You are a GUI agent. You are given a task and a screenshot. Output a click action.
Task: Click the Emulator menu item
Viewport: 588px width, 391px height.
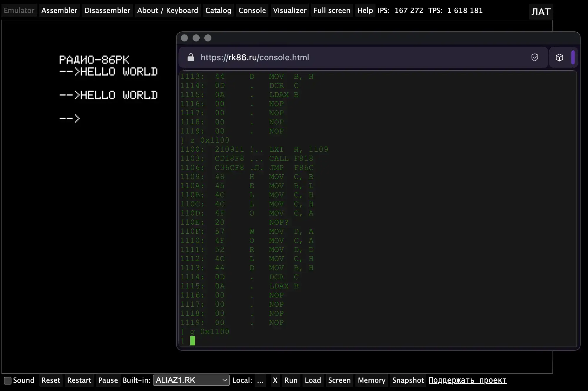pos(19,10)
